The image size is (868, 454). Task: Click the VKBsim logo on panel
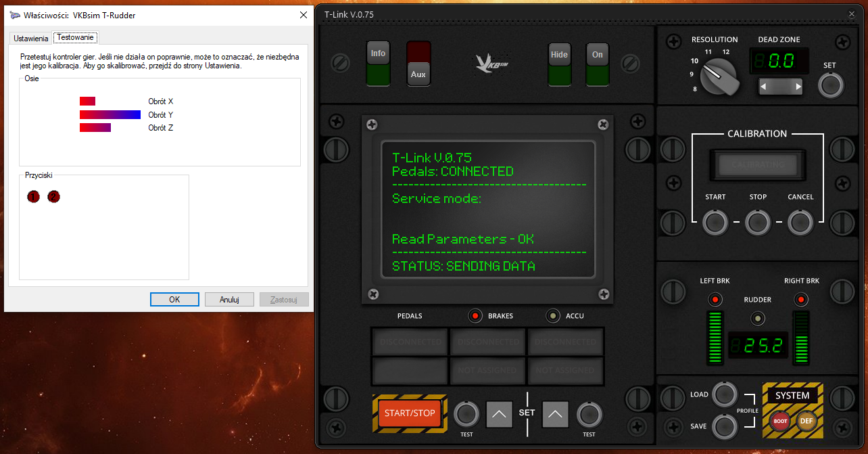coord(492,62)
